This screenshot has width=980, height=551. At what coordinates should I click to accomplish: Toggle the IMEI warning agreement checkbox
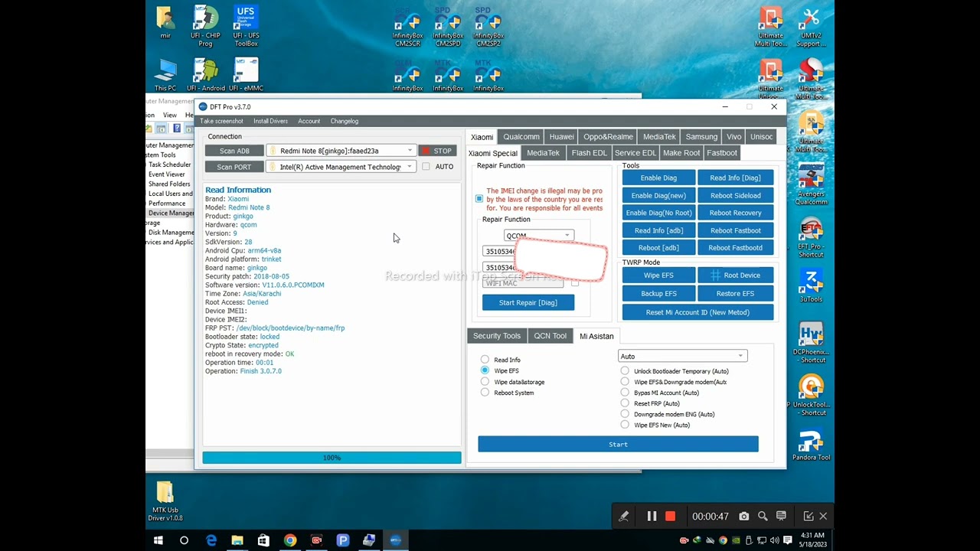[479, 199]
